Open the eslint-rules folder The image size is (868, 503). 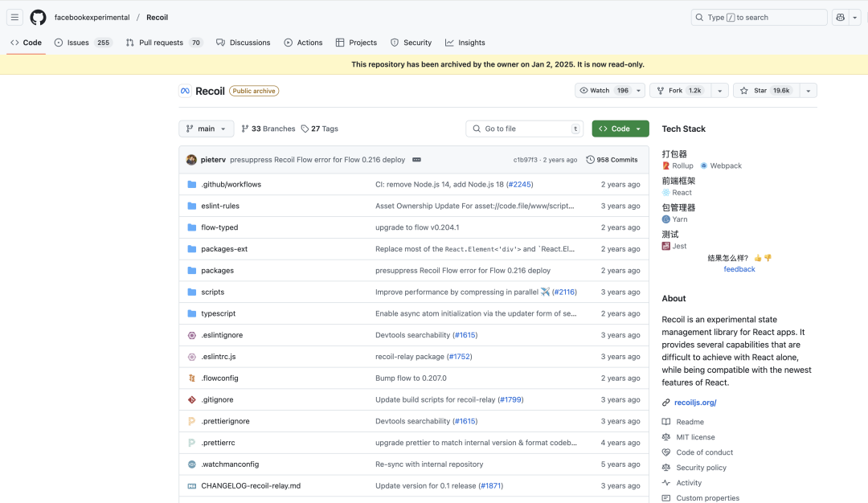pos(220,206)
